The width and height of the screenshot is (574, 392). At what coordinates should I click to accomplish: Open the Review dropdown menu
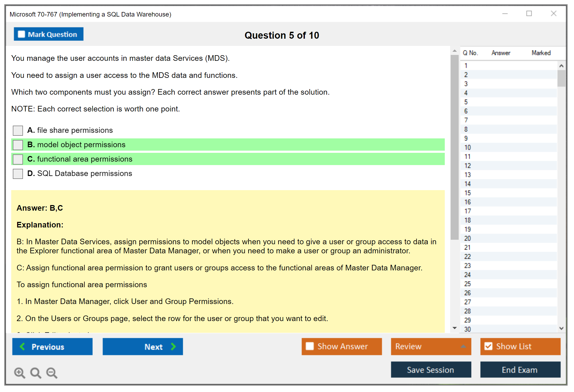(463, 346)
